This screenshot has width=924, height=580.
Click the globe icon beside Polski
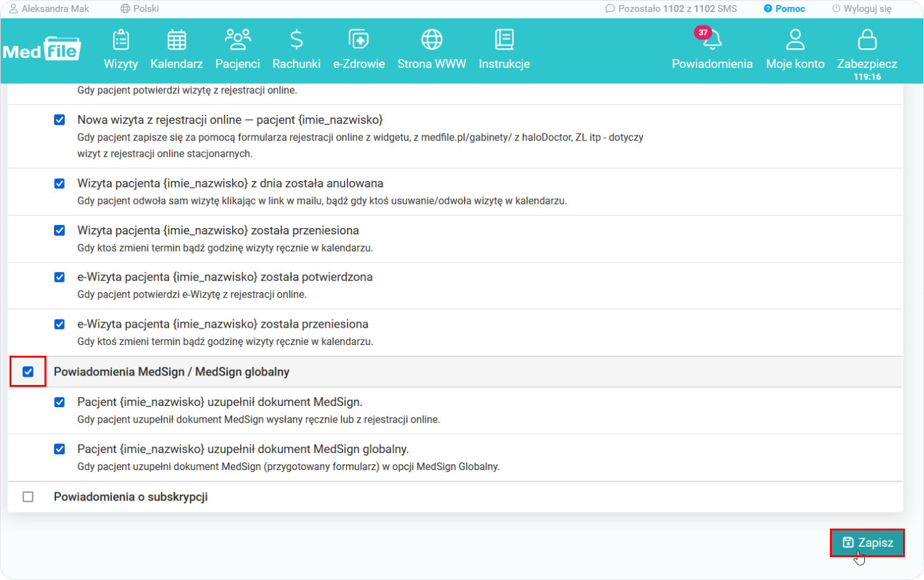pos(125,9)
